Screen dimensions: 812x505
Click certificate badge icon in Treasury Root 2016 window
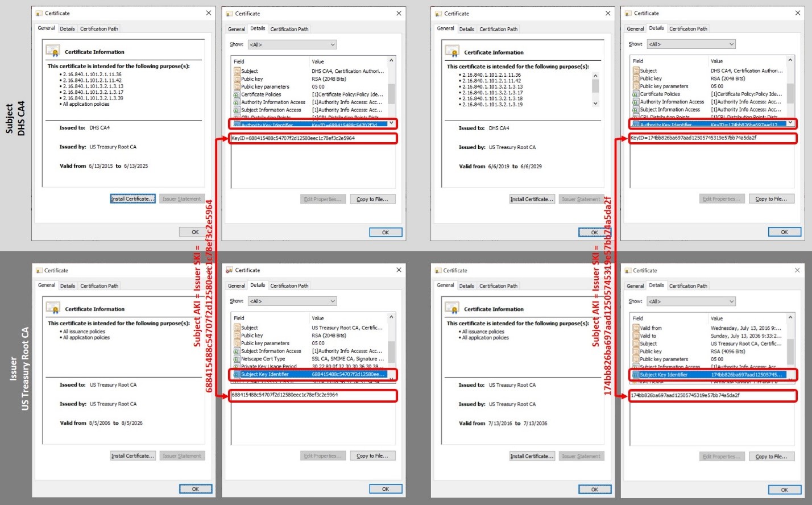[x=452, y=308]
